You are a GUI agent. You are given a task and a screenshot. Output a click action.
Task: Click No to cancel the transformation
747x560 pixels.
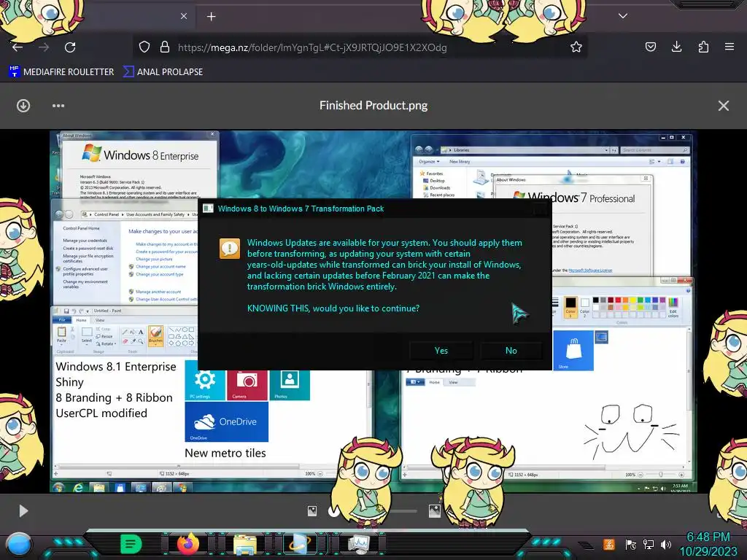tap(511, 351)
